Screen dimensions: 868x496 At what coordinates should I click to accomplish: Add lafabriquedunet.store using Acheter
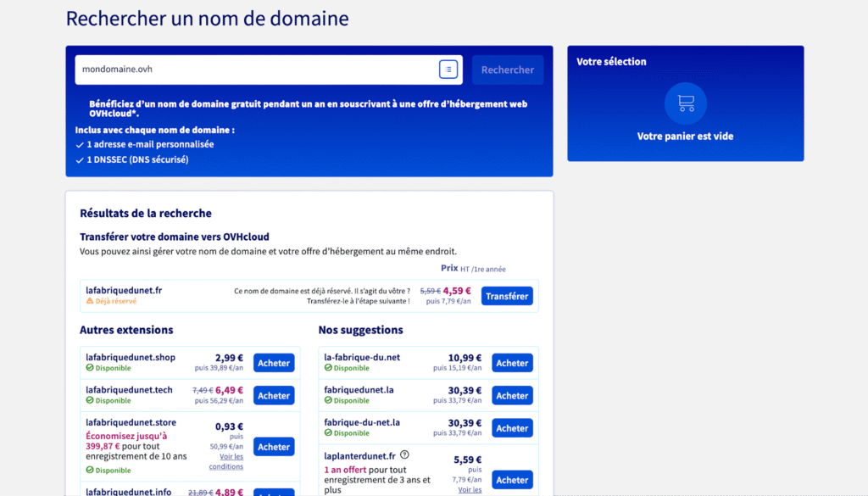pos(274,447)
